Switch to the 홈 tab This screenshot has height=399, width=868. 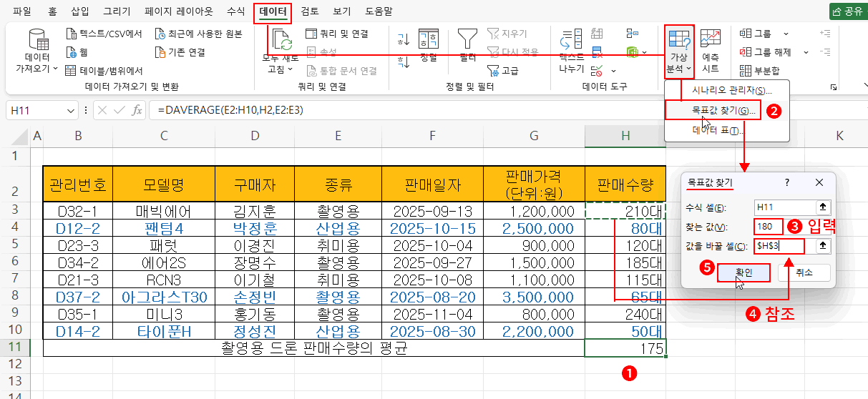52,11
